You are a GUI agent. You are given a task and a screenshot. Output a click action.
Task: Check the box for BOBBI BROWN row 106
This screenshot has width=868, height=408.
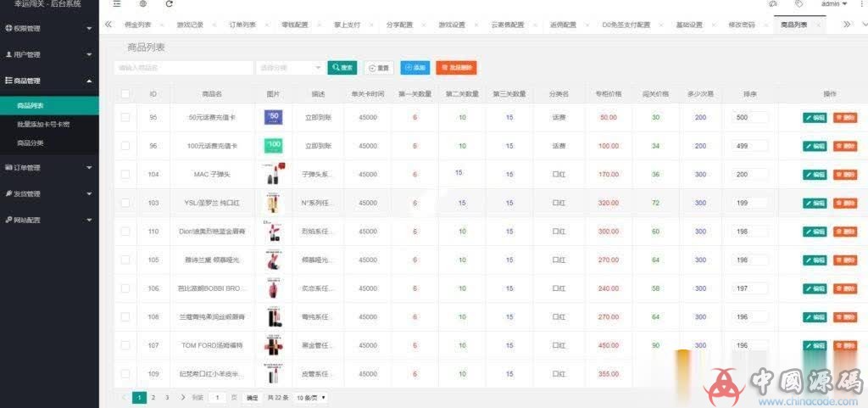pyautogui.click(x=125, y=288)
